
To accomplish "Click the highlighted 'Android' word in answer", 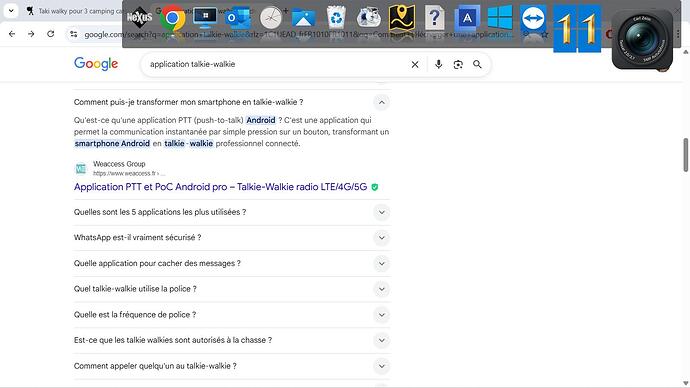I will (261, 120).
